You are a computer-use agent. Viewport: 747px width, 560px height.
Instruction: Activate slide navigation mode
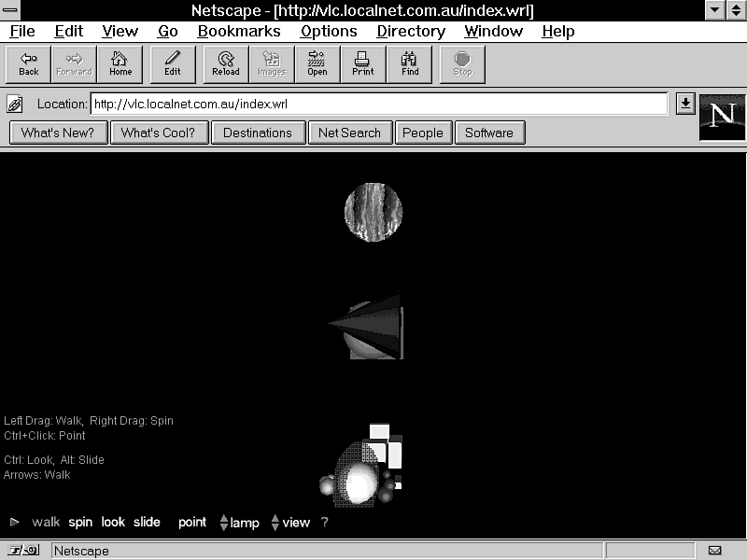147,523
